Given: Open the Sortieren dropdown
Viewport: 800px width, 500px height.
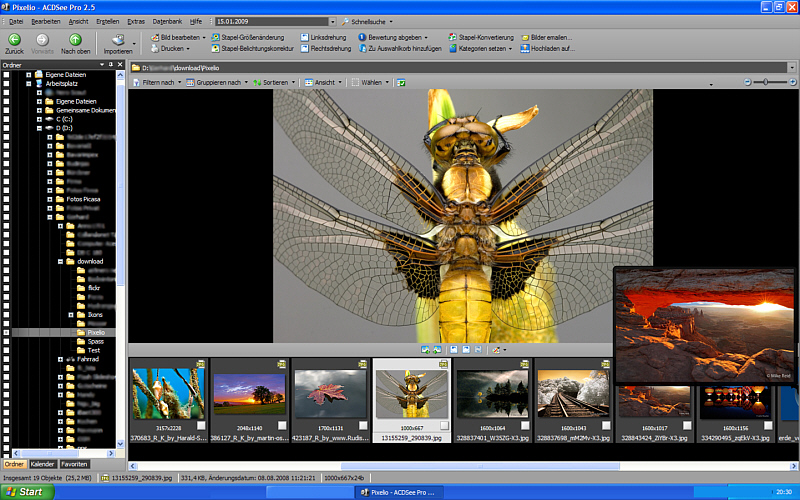Looking at the screenshot, I should click(277, 82).
